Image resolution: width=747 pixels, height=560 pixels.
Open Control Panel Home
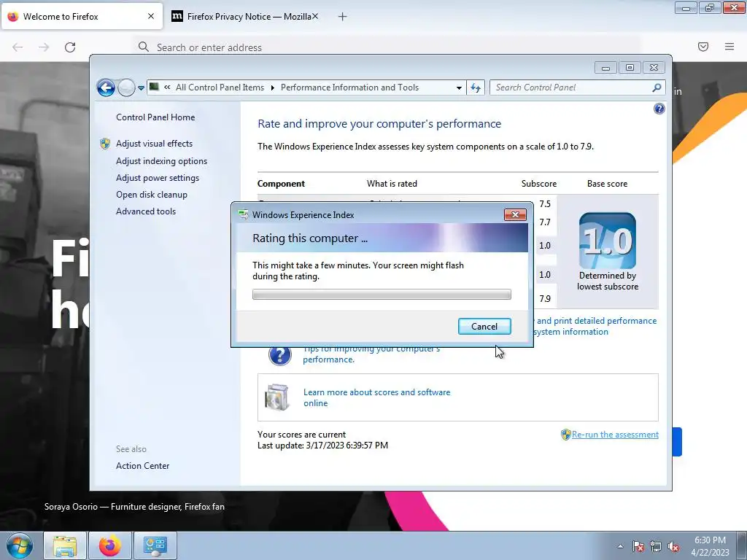155,117
